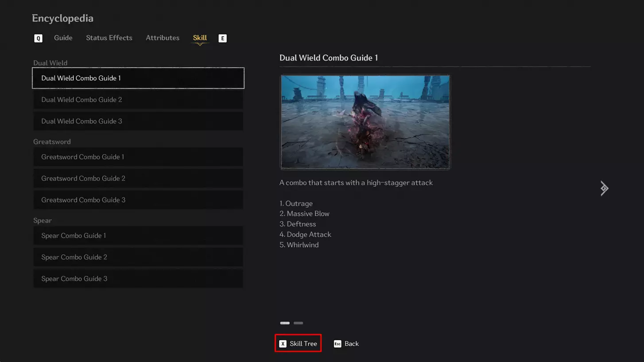The height and width of the screenshot is (362, 644).
Task: Open the Guide tab
Action: [63, 38]
